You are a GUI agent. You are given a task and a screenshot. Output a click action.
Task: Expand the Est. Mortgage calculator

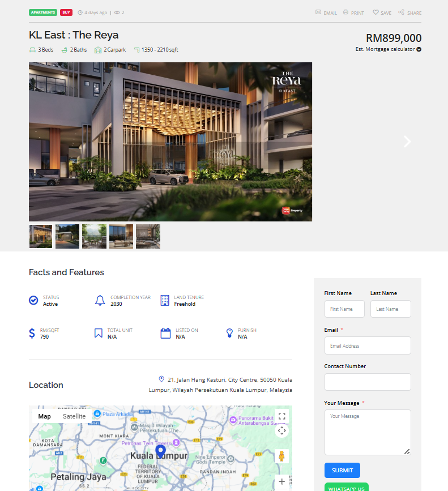click(x=419, y=49)
